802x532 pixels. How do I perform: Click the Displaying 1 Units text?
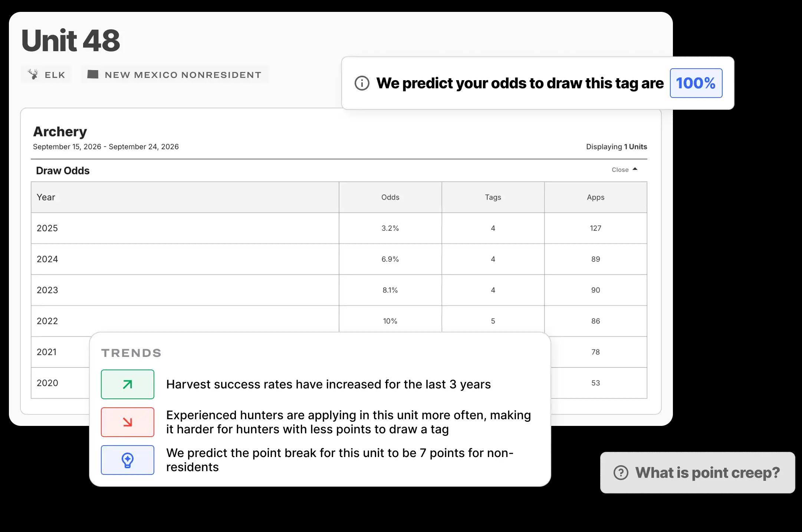(x=616, y=147)
